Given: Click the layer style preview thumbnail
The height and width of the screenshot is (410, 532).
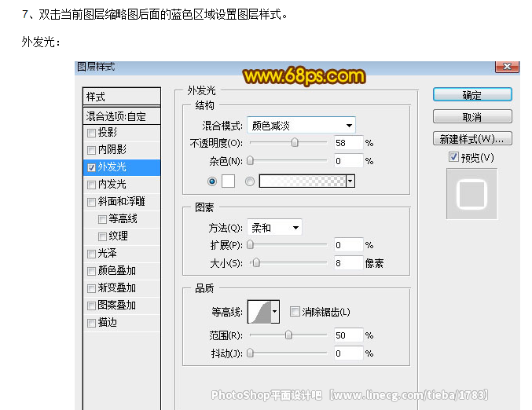Looking at the screenshot, I should pos(472,193).
